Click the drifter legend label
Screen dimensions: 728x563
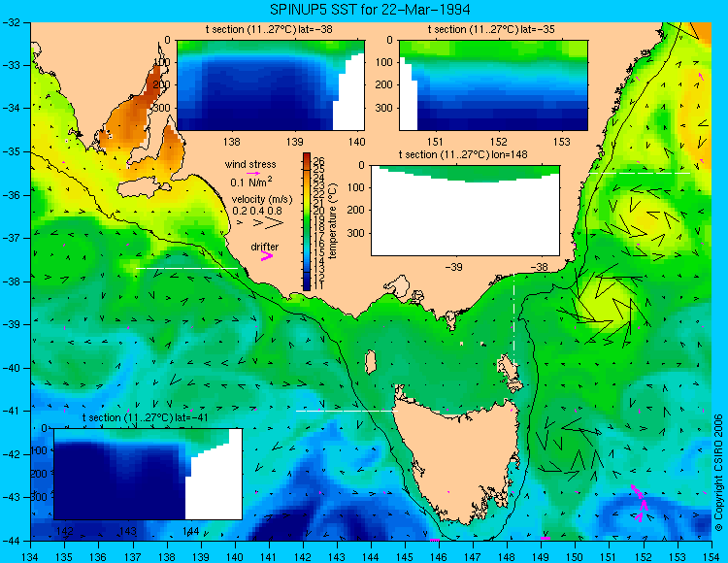265,247
